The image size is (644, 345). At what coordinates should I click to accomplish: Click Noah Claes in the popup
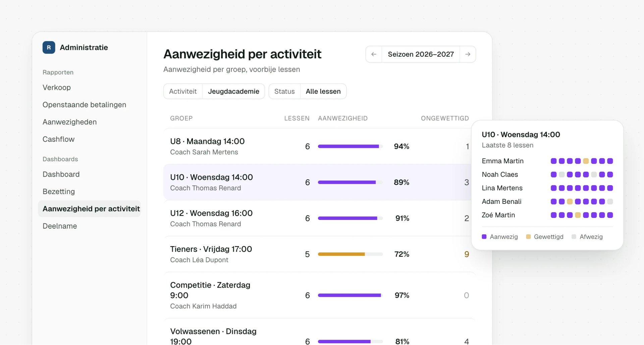click(x=500, y=175)
